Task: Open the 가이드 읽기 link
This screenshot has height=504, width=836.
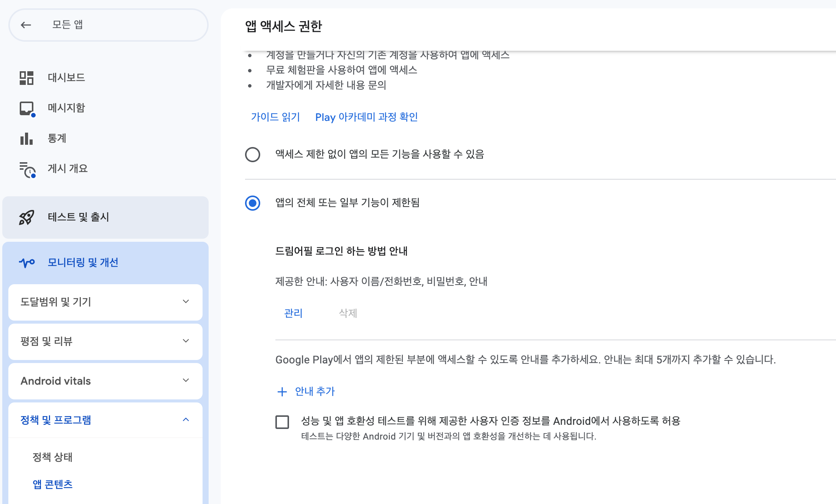Action: 275,117
